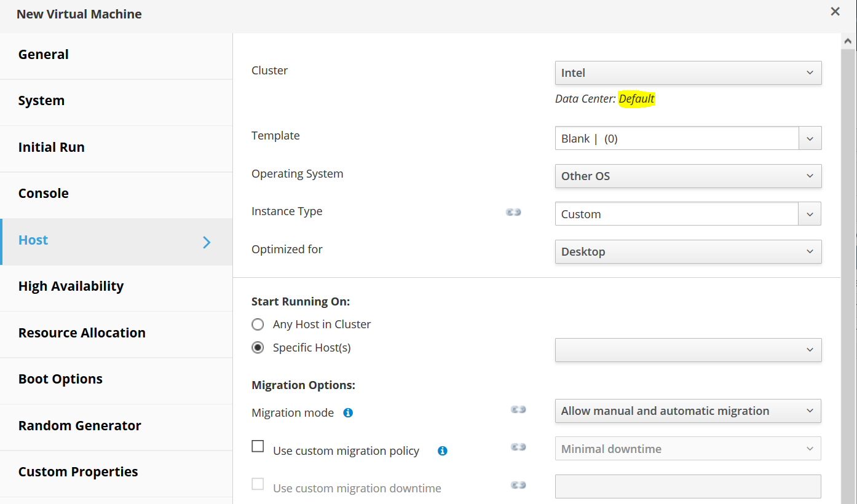This screenshot has height=504, width=857.
Task: Click the info icon beside Migration mode
Action: tap(348, 413)
